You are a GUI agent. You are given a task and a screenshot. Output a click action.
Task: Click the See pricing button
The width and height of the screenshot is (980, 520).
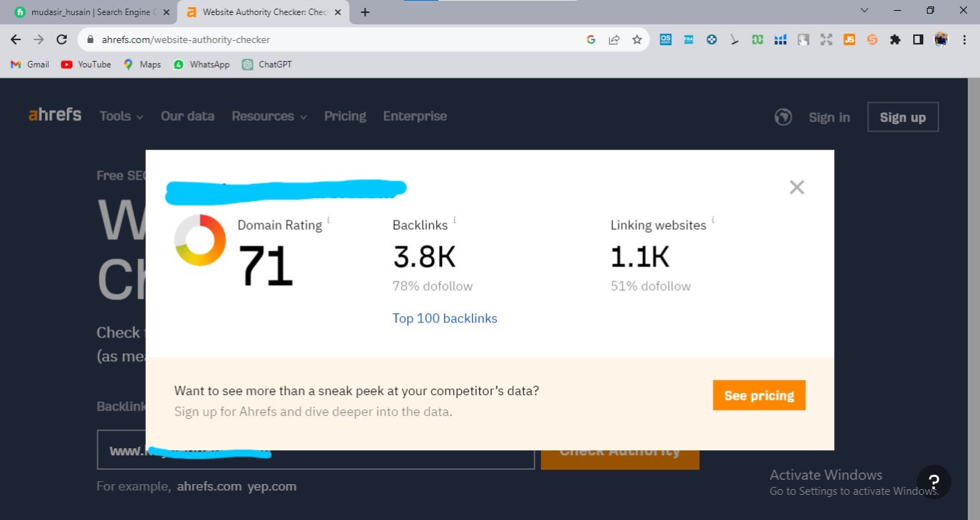click(x=759, y=395)
